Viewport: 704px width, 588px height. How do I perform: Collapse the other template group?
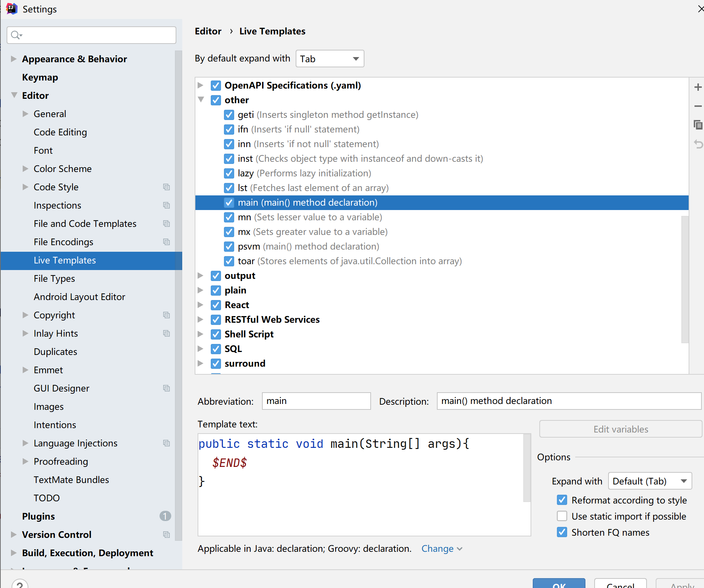[x=201, y=100]
